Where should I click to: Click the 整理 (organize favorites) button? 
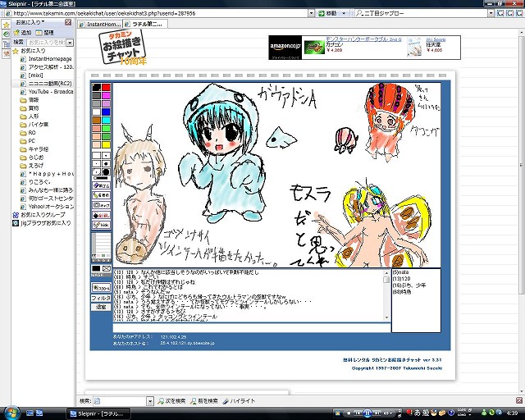(x=45, y=33)
